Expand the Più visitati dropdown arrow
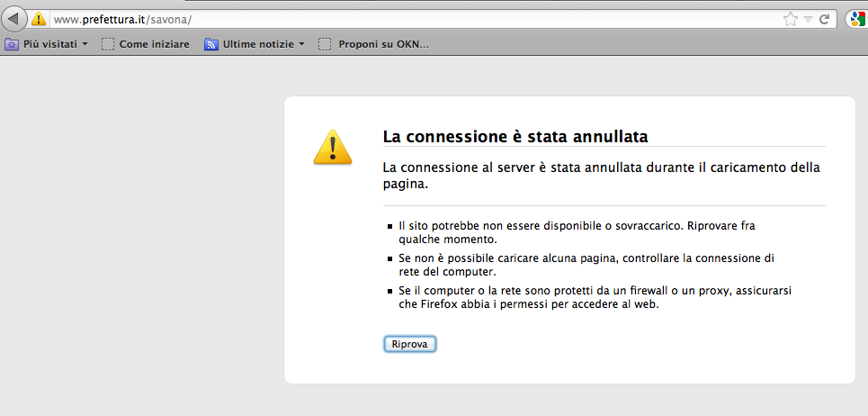 point(85,44)
